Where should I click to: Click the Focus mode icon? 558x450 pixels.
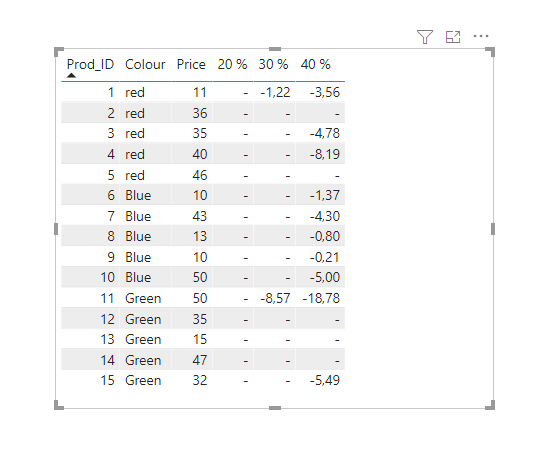(x=453, y=37)
